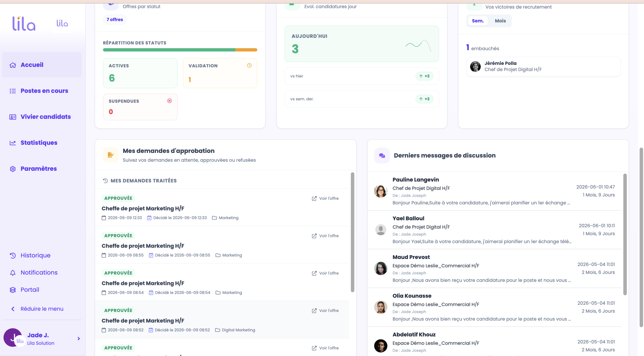Viewport: 644px width, 356px height.
Task: Open the Accueil home page
Action: pos(42,65)
